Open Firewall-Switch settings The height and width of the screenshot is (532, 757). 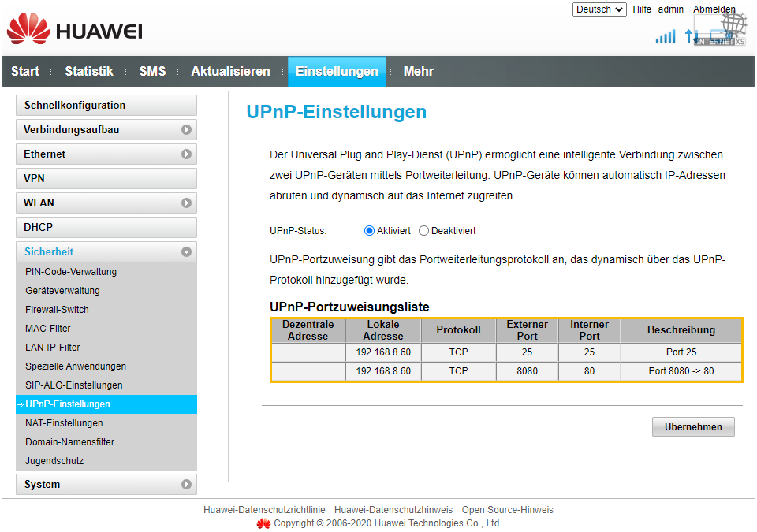pos(57,310)
